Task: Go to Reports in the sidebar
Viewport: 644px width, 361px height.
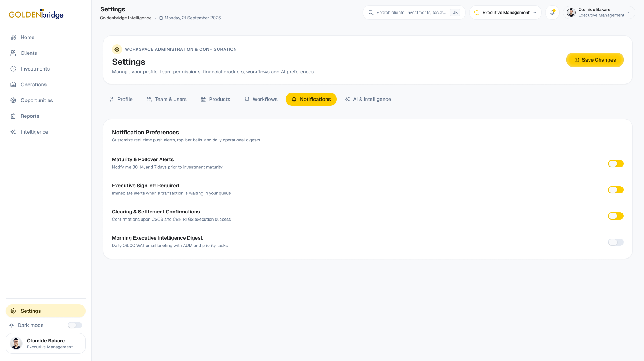Action: pos(45,116)
